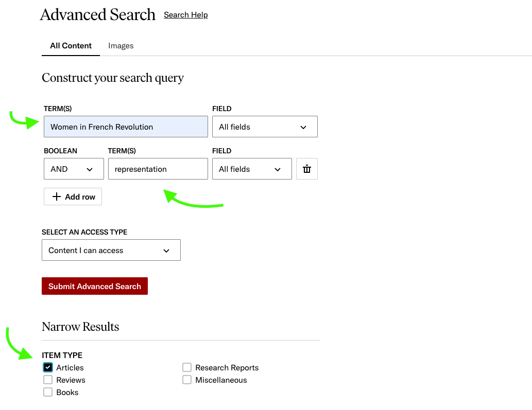Open the All fields dropdown beside representation
This screenshot has width=532, height=410.
coord(252,169)
